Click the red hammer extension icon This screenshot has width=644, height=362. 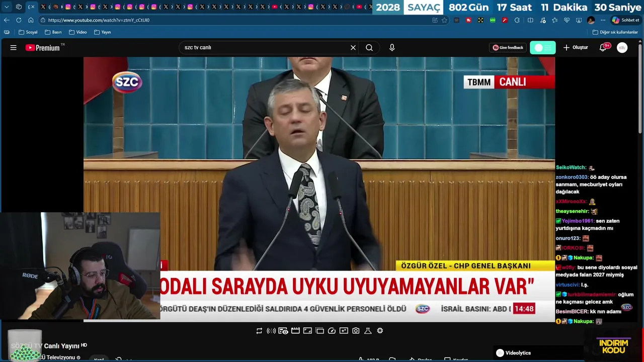pyautogui.click(x=505, y=20)
